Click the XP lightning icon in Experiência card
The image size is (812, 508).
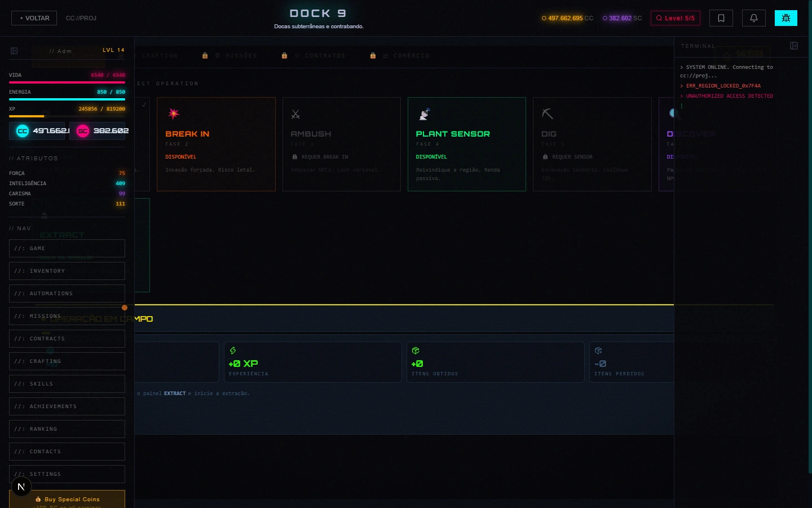(x=233, y=351)
